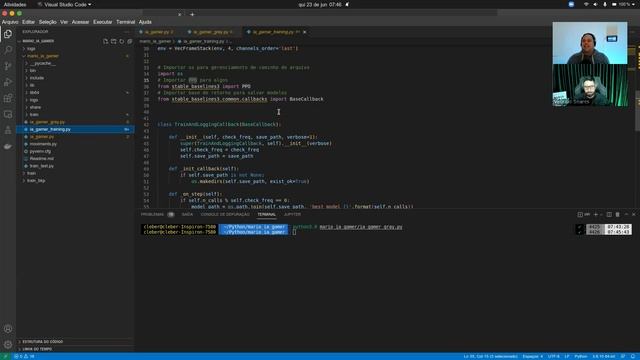Open the Remote Explorer view
The image size is (640, 360).
(x=8, y=114)
